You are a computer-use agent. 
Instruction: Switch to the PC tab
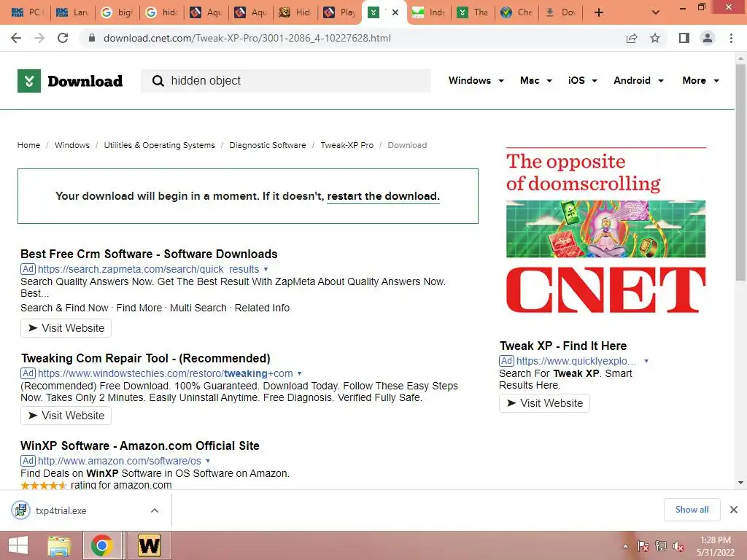point(27,12)
